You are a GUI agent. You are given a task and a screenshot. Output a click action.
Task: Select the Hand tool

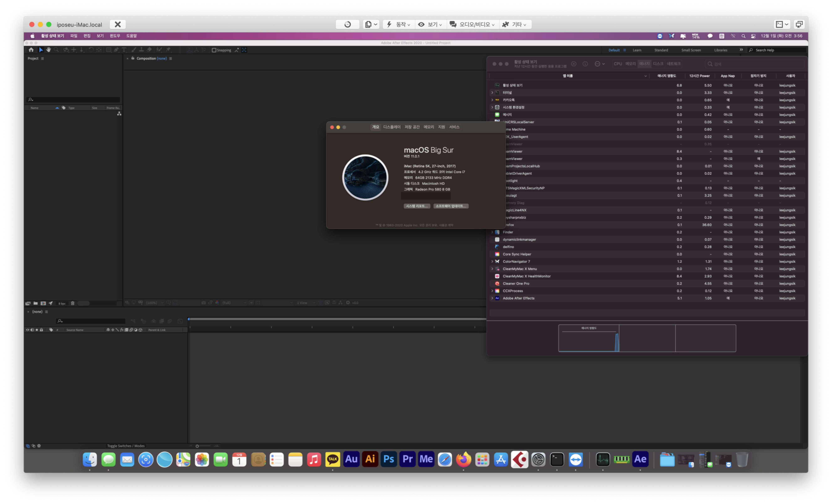pyautogui.click(x=49, y=50)
